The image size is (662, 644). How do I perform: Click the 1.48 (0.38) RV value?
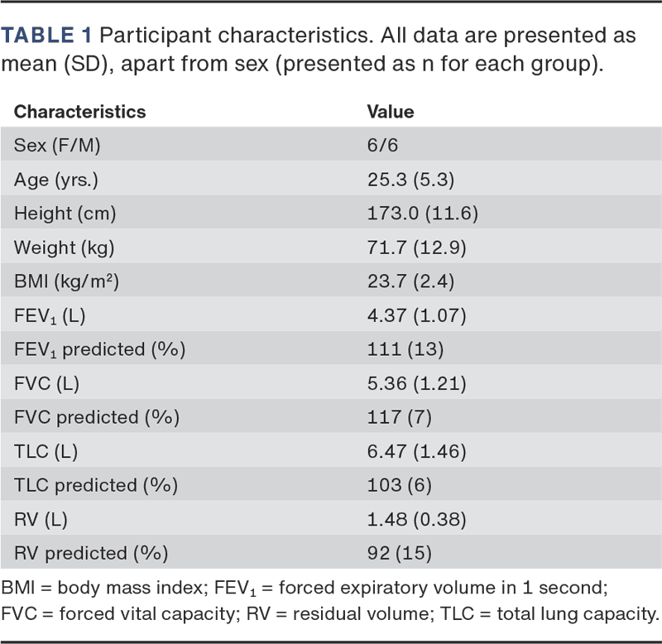pyautogui.click(x=416, y=520)
